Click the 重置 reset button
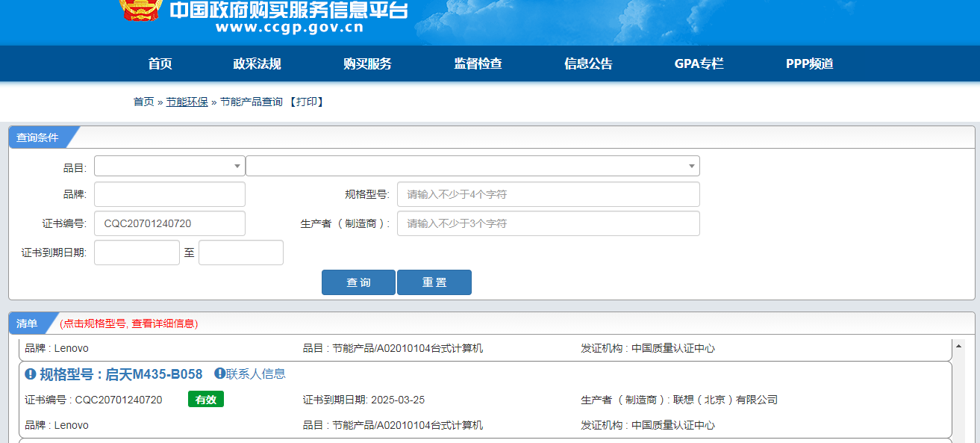 [434, 282]
